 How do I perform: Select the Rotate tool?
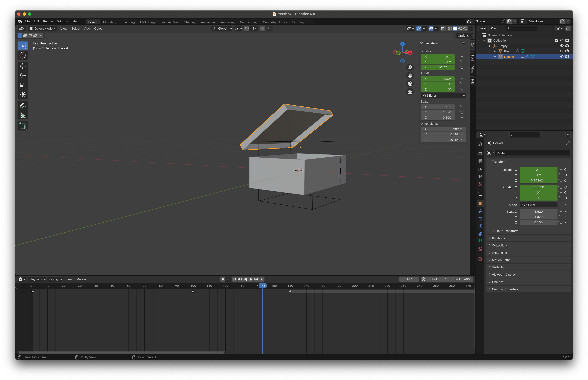pyautogui.click(x=22, y=76)
